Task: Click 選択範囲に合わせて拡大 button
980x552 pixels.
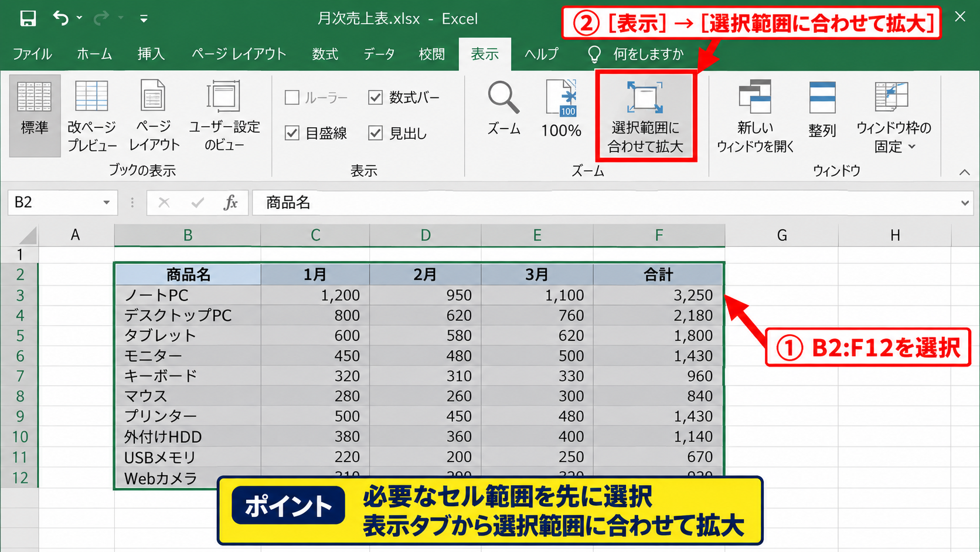Action: pos(645,117)
